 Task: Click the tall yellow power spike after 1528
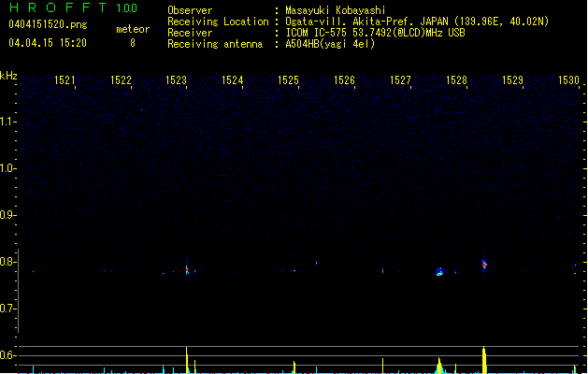[483, 360]
